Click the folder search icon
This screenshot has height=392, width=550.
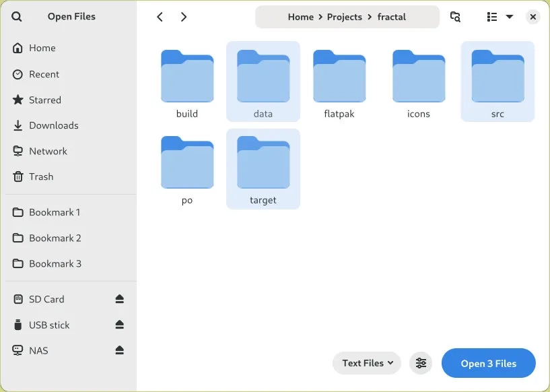click(455, 17)
